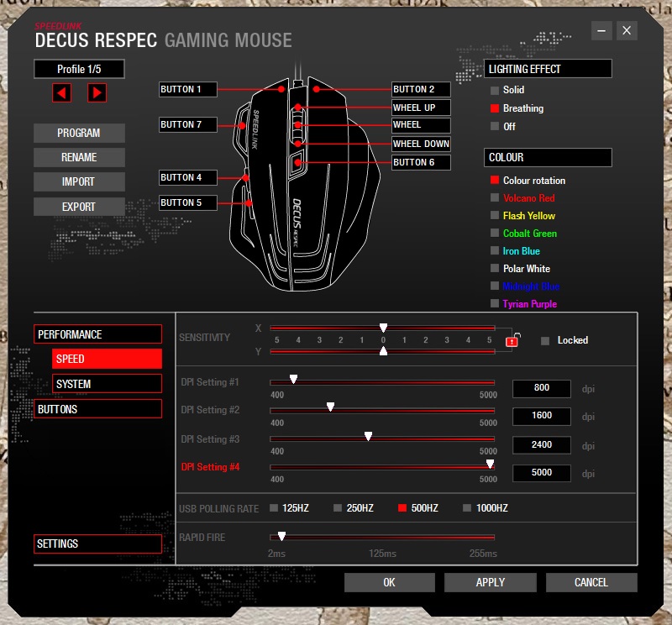The image size is (672, 625).
Task: Open the PERFORMANCE section
Action: click(97, 334)
